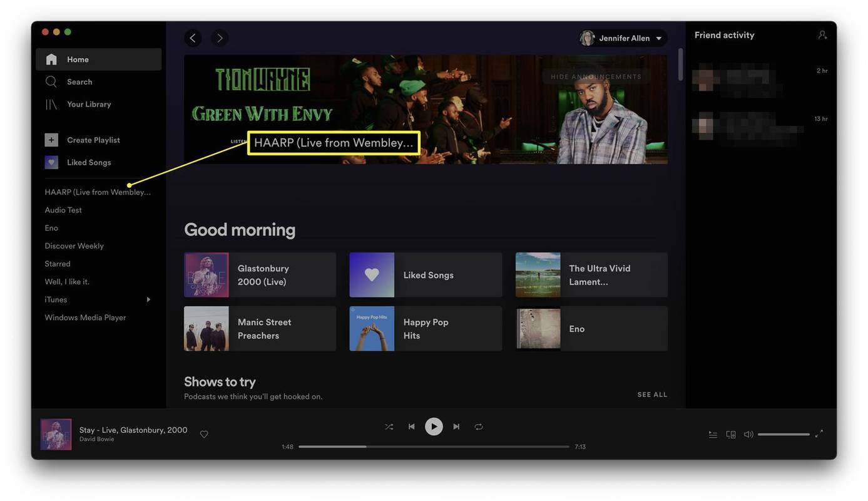Click The Ultra Vivid Lament cover thumbnail
This screenshot has height=501, width=868.
tap(538, 275)
